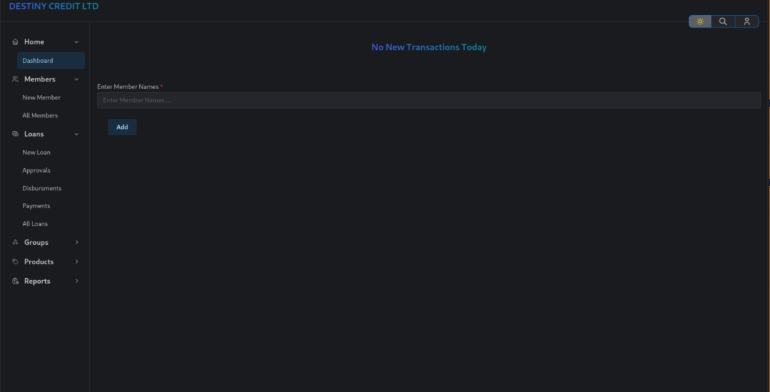Click the Members people icon
The image size is (770, 392).
(x=15, y=79)
